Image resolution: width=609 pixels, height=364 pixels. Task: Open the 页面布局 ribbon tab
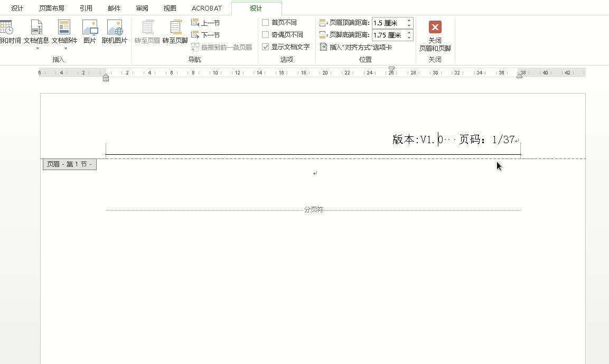pyautogui.click(x=52, y=8)
